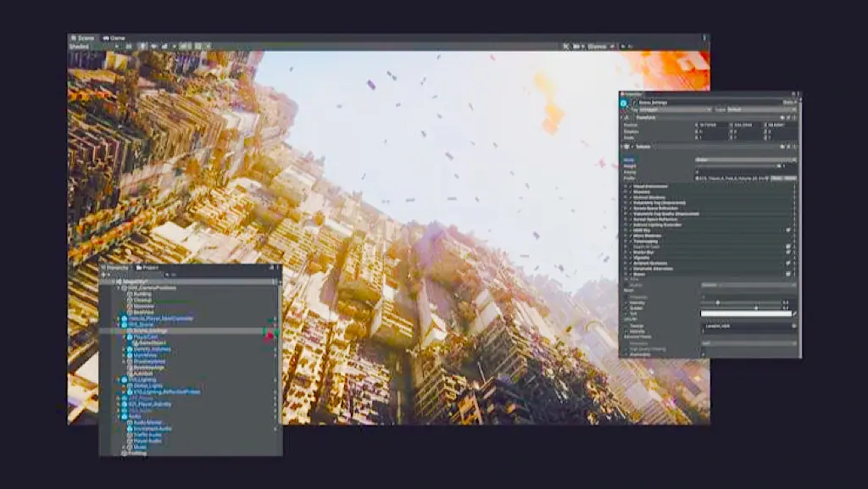Click the Clone button beside Profile

coord(791,178)
